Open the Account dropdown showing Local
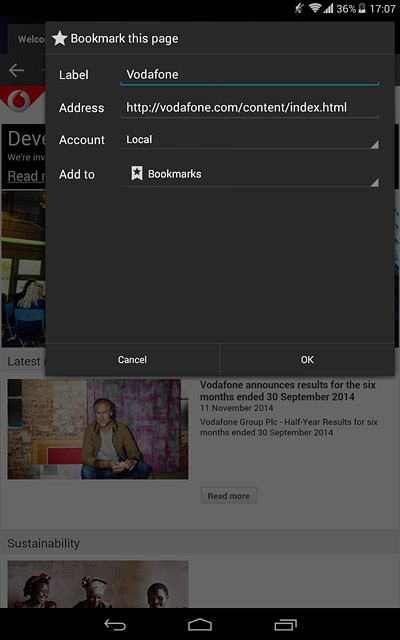 click(250, 140)
